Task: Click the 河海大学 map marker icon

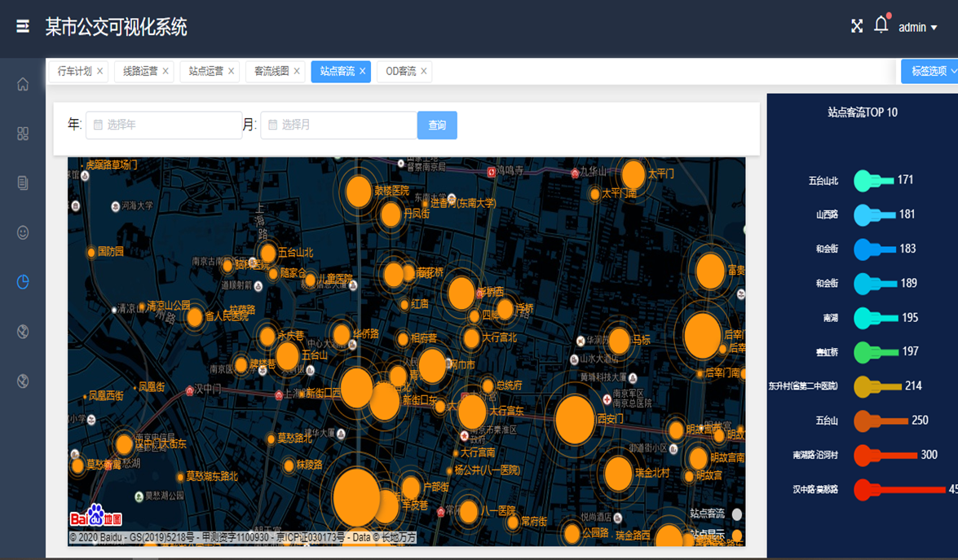Action: pos(116,206)
